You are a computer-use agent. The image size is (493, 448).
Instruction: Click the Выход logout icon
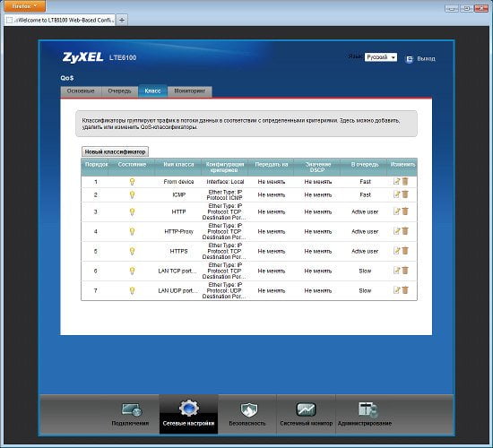click(409, 59)
